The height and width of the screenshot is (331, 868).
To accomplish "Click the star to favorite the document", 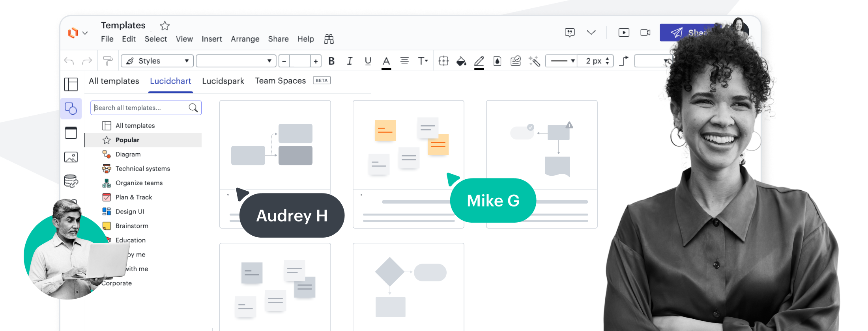I will (165, 26).
